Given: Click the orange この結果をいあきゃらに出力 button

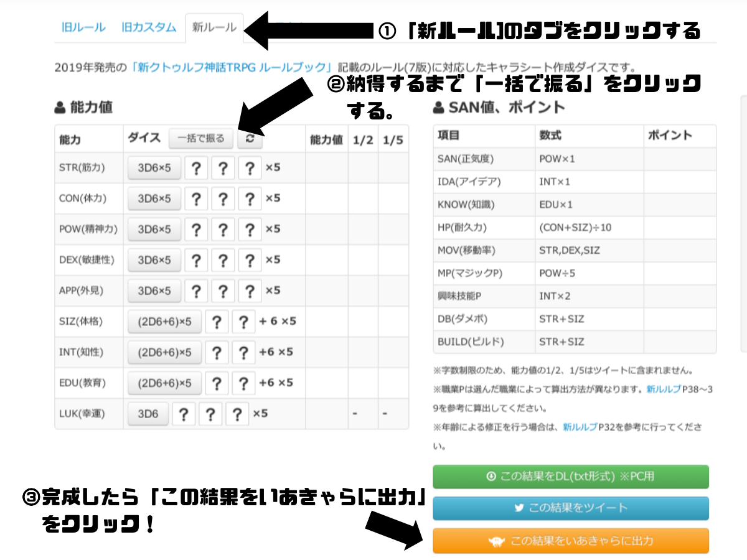Looking at the screenshot, I should coord(571,541).
